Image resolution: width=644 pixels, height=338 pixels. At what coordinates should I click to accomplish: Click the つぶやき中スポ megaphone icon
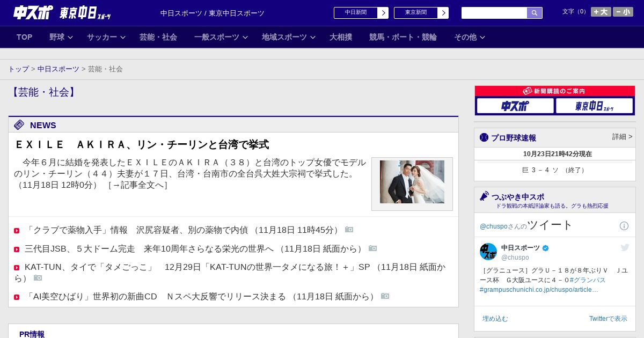pos(485,196)
